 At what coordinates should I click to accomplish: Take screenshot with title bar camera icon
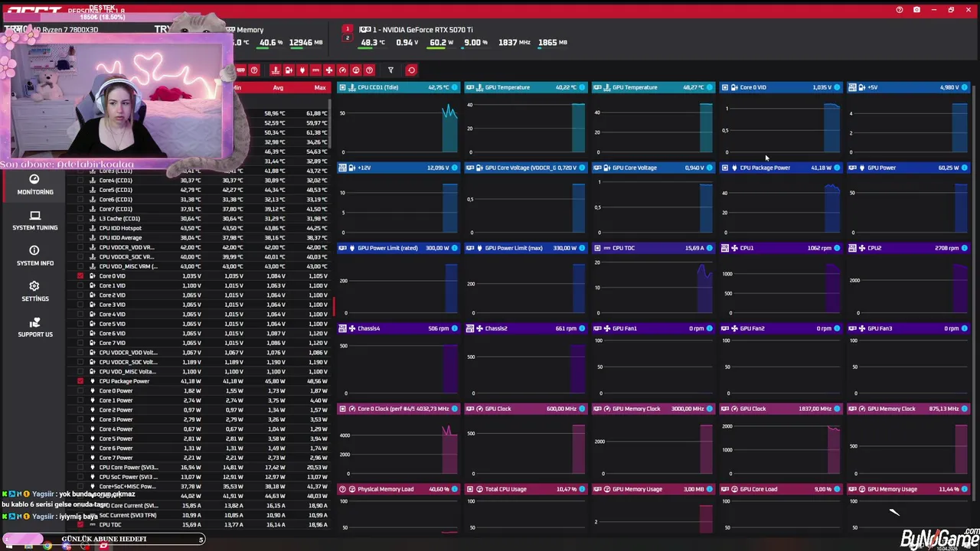pyautogui.click(x=916, y=10)
